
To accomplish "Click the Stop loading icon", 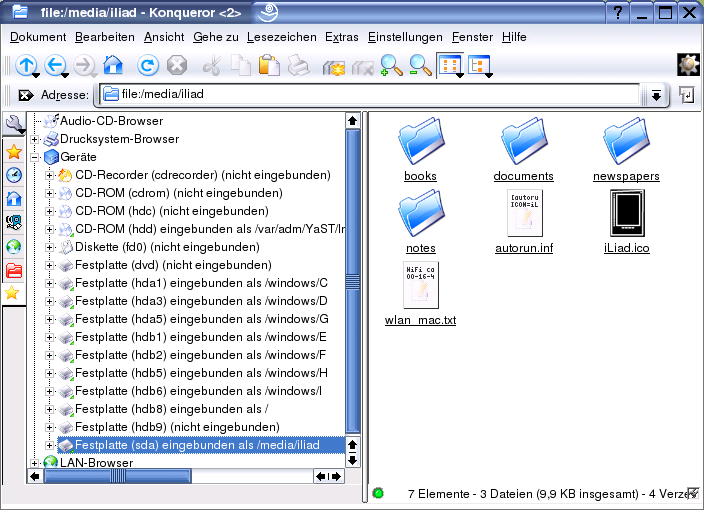I will click(x=177, y=66).
